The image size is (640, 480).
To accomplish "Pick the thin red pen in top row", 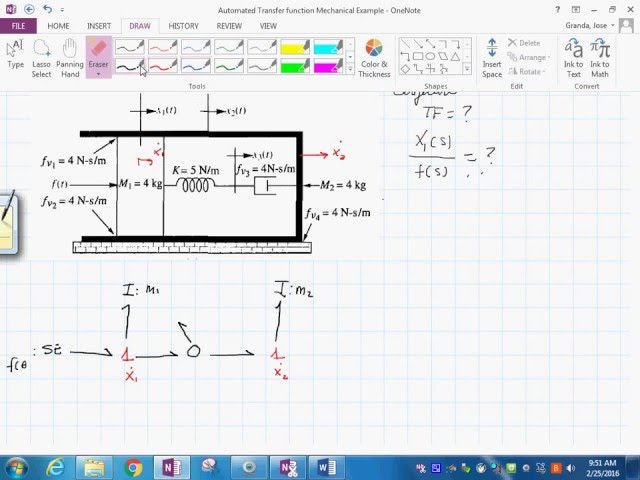I will tap(162, 47).
